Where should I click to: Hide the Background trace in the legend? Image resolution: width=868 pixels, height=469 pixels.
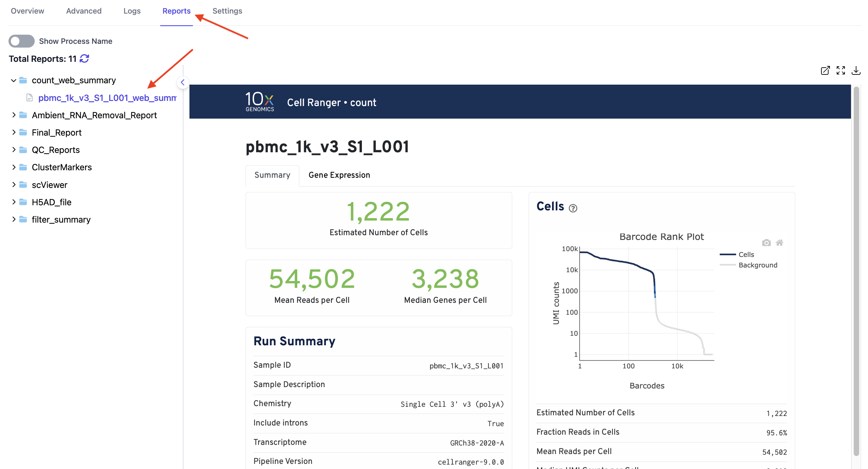pos(758,265)
